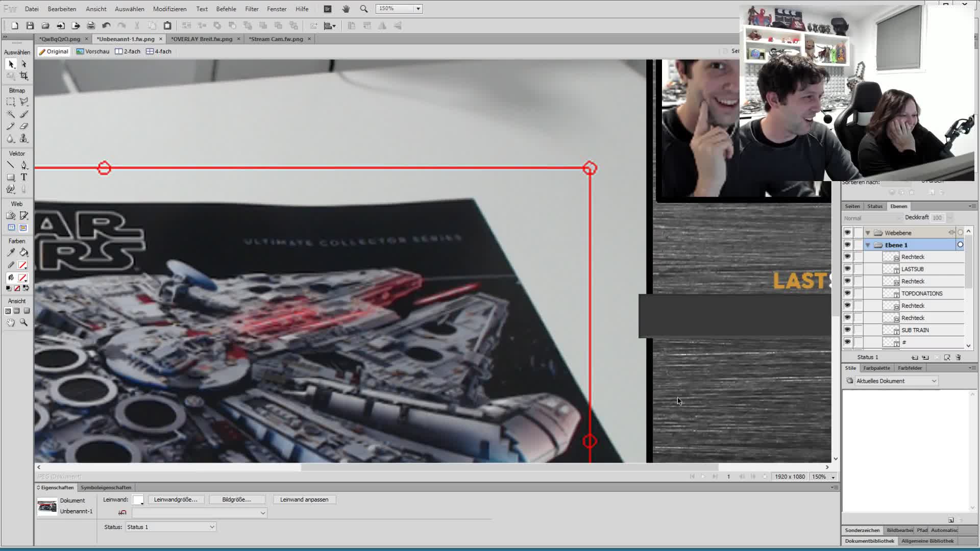
Task: Open the Modifizieren menu
Action: [169, 9]
